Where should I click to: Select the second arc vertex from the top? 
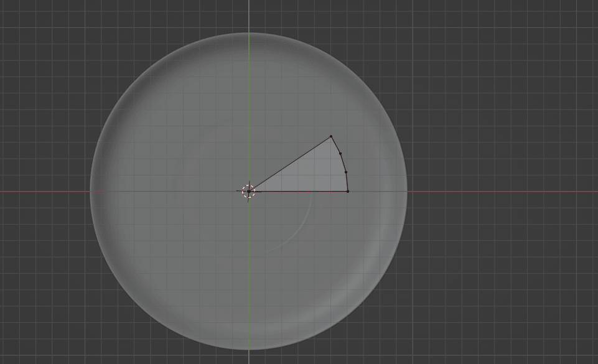pos(340,153)
